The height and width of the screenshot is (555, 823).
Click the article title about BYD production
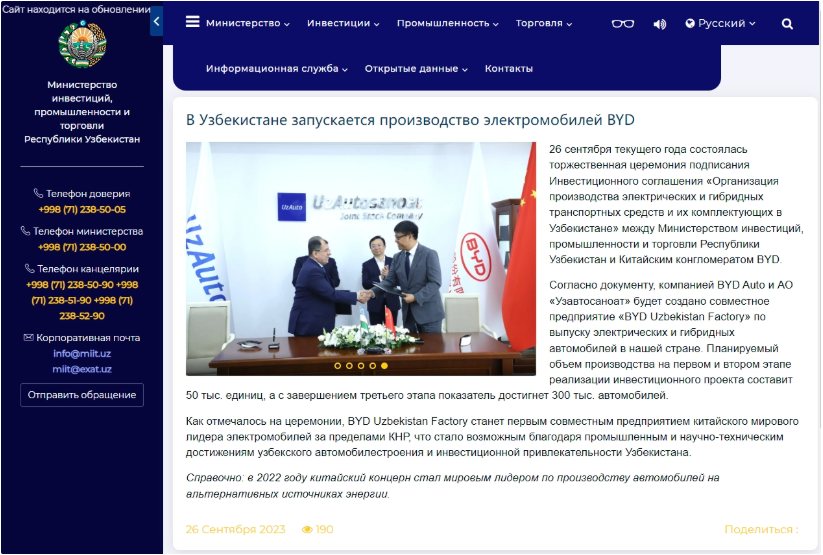pos(410,120)
